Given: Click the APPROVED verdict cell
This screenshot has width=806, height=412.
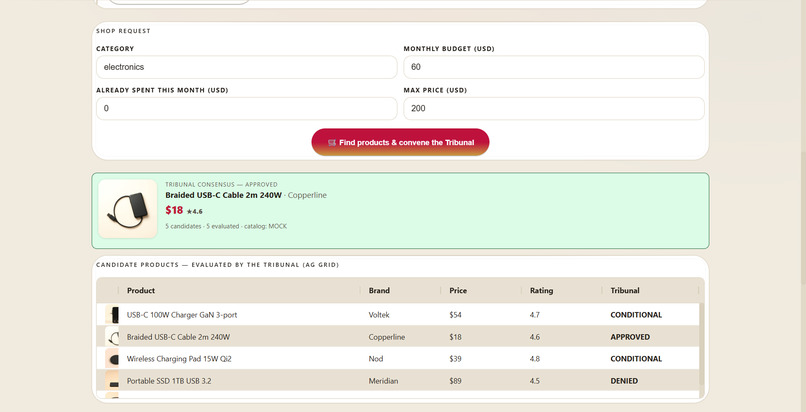Looking at the screenshot, I should pos(630,337).
